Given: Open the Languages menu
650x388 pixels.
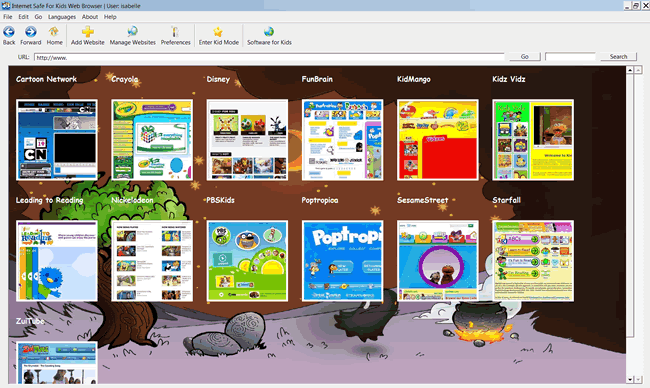Looking at the screenshot, I should (62, 17).
